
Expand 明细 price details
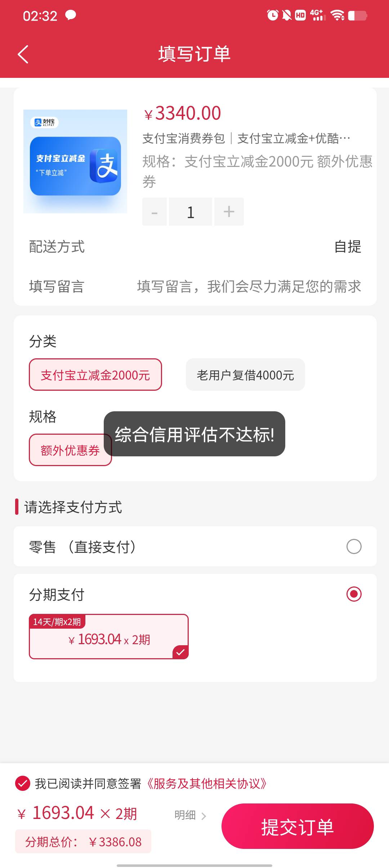coord(190,815)
